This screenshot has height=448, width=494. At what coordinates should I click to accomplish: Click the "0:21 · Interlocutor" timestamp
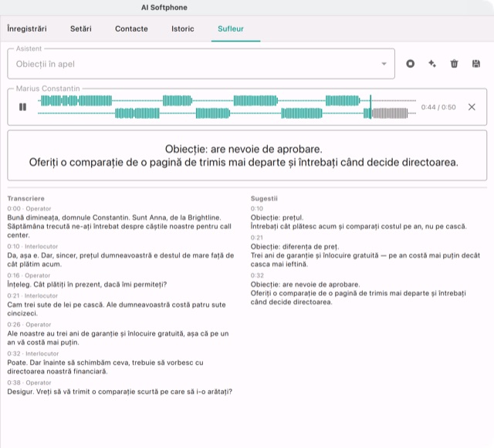coord(32,296)
